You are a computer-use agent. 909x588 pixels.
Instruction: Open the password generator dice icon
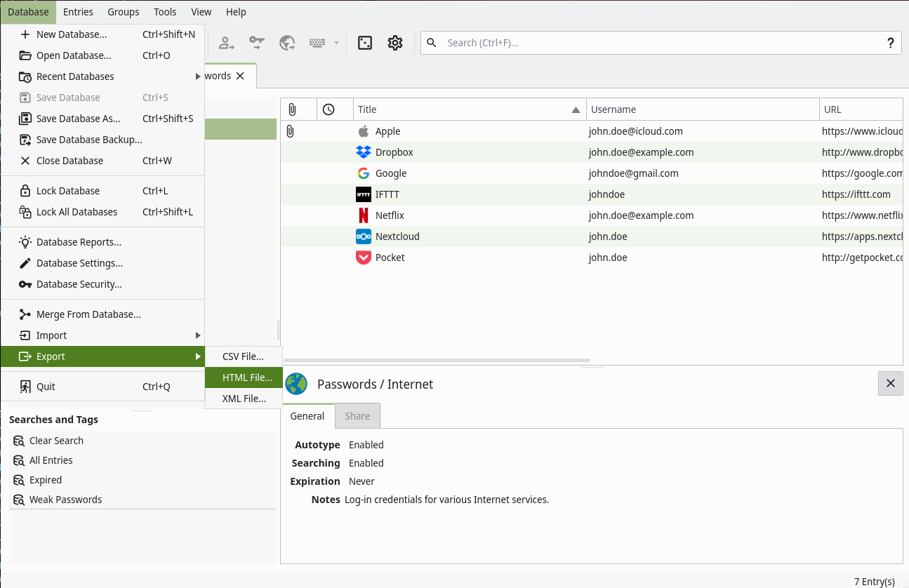click(365, 43)
